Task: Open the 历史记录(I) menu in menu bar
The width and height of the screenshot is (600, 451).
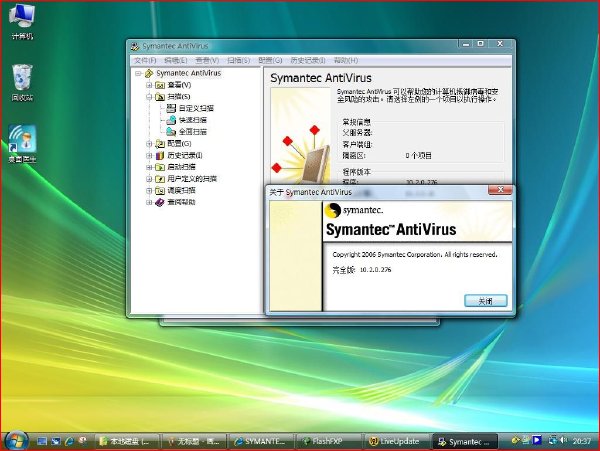Action: 308,60
